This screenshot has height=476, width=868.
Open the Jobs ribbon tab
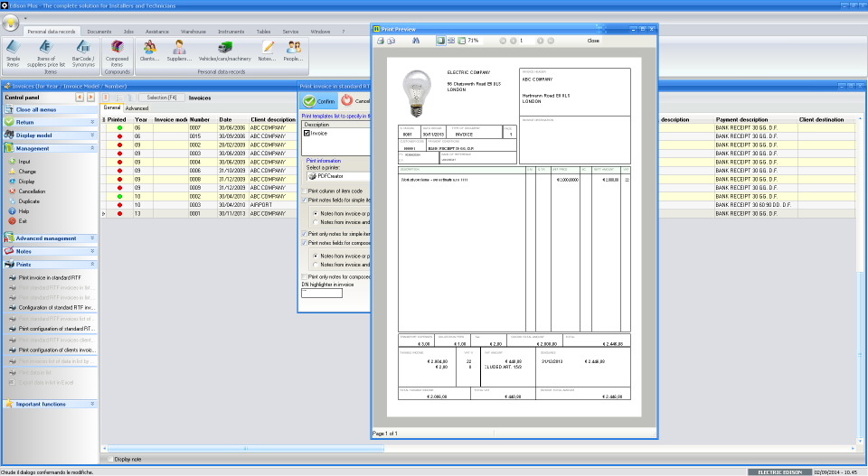point(128,32)
